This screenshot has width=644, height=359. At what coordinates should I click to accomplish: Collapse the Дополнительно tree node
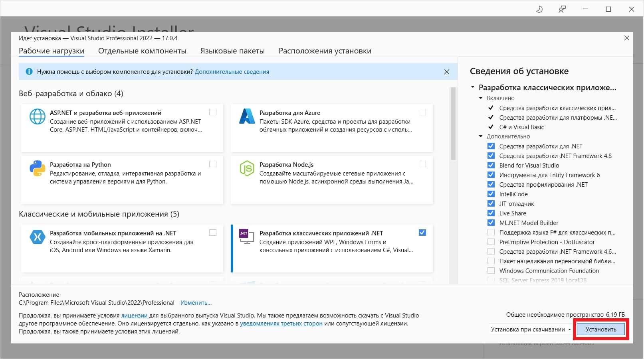tap(481, 136)
